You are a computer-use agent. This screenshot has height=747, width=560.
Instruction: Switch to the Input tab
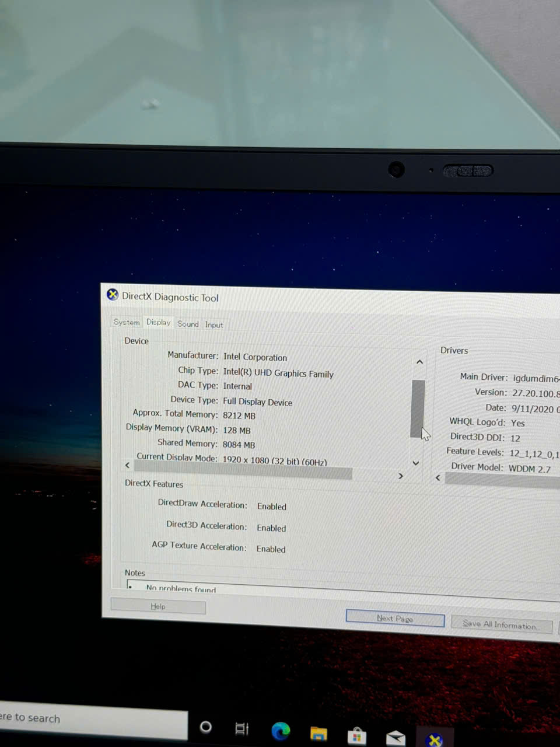(214, 325)
